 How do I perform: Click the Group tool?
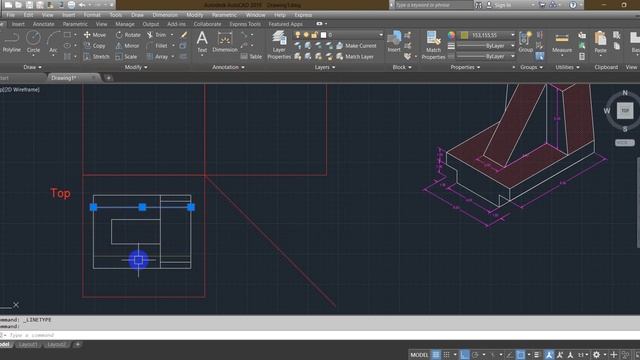[525, 42]
